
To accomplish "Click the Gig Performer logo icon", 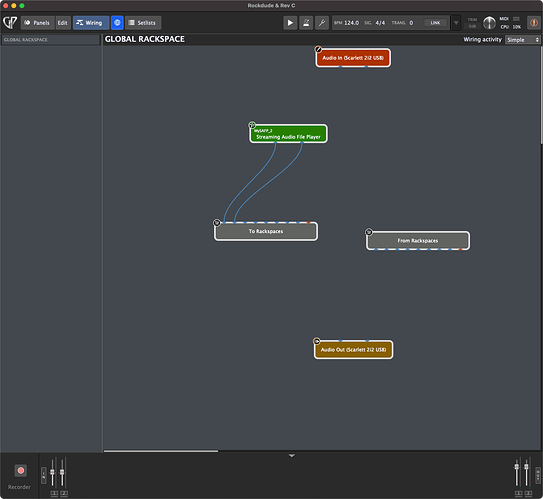I will click(10, 23).
